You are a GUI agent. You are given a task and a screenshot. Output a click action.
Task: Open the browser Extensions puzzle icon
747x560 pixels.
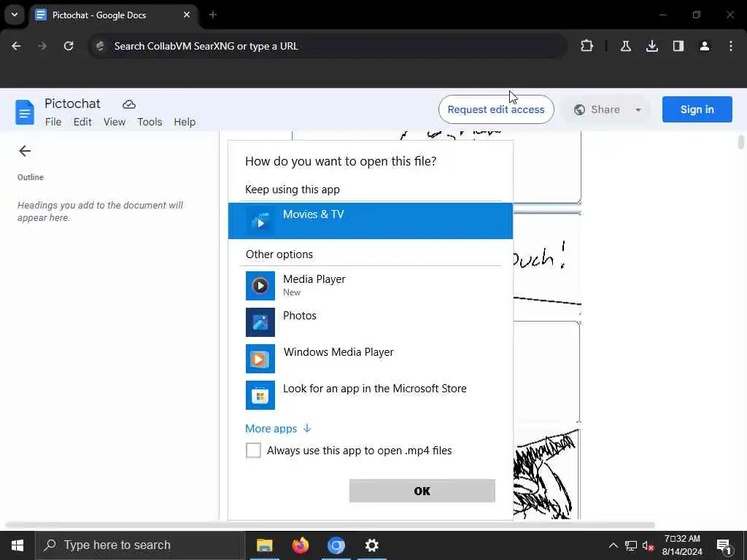(587, 46)
